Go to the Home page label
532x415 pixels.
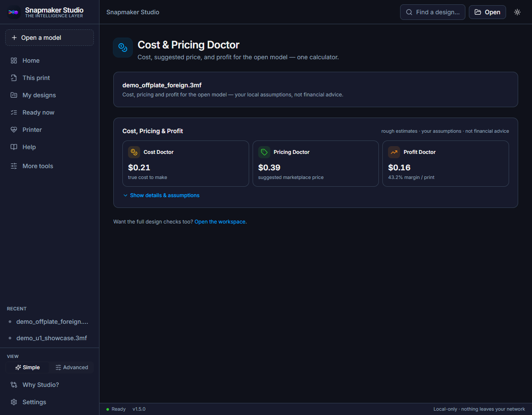click(x=31, y=61)
